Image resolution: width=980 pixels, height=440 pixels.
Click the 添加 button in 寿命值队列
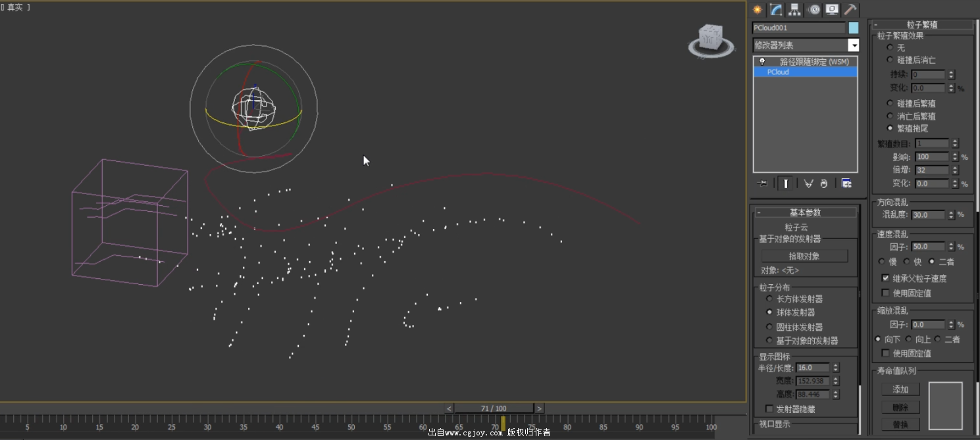tap(900, 389)
